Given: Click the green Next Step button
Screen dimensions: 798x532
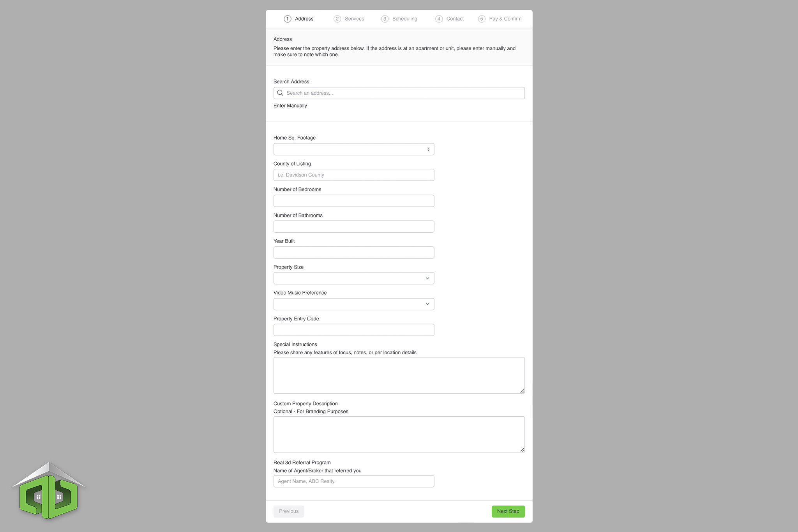Looking at the screenshot, I should (508, 511).
